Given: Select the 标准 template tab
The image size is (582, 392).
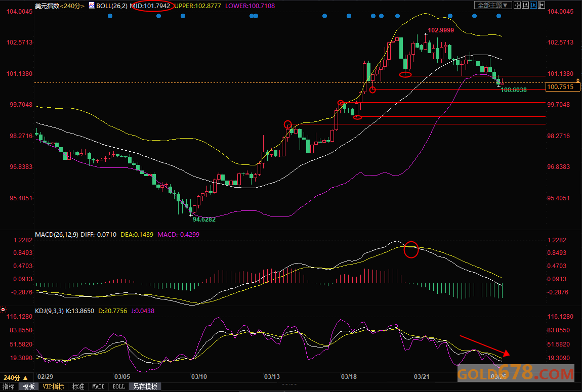Looking at the screenshot, I should 78,386.
